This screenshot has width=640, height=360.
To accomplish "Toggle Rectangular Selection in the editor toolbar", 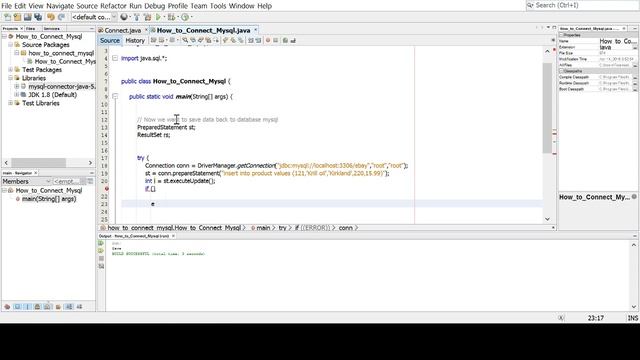I will click(216, 40).
